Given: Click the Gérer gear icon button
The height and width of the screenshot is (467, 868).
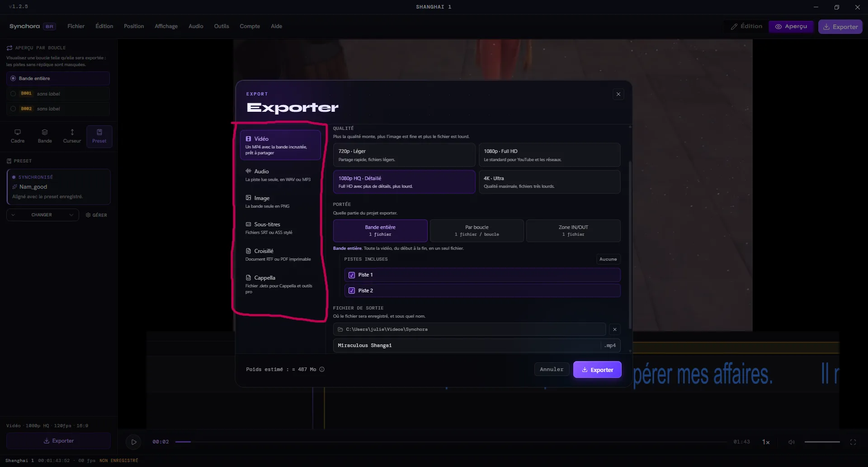Looking at the screenshot, I should (96, 215).
